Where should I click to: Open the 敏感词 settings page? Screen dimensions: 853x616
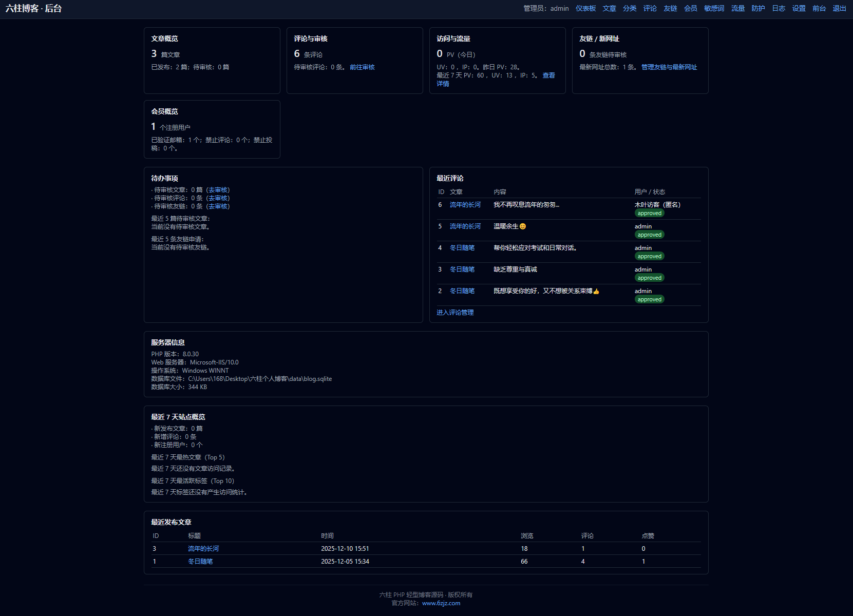pos(714,8)
